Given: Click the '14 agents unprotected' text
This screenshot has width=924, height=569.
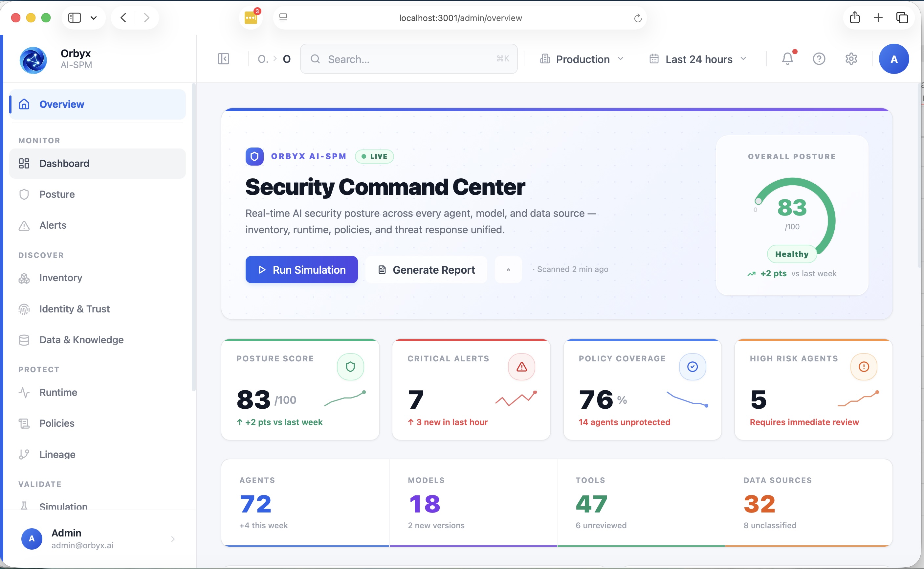Looking at the screenshot, I should (x=624, y=422).
